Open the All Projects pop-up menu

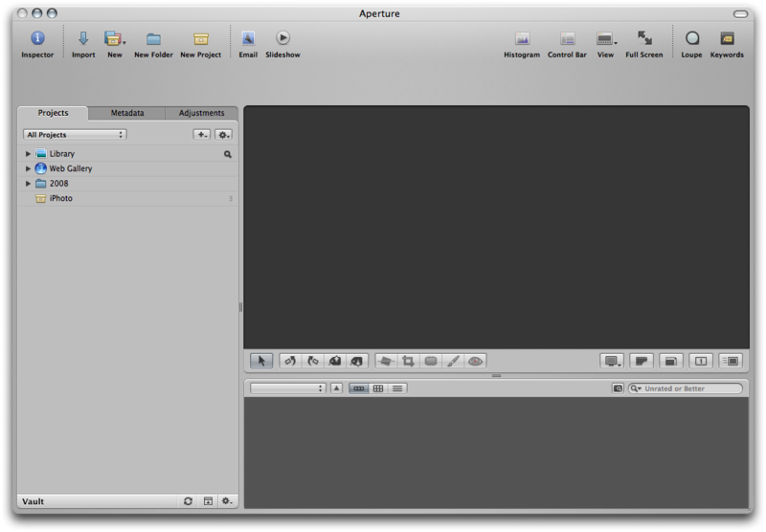point(75,135)
